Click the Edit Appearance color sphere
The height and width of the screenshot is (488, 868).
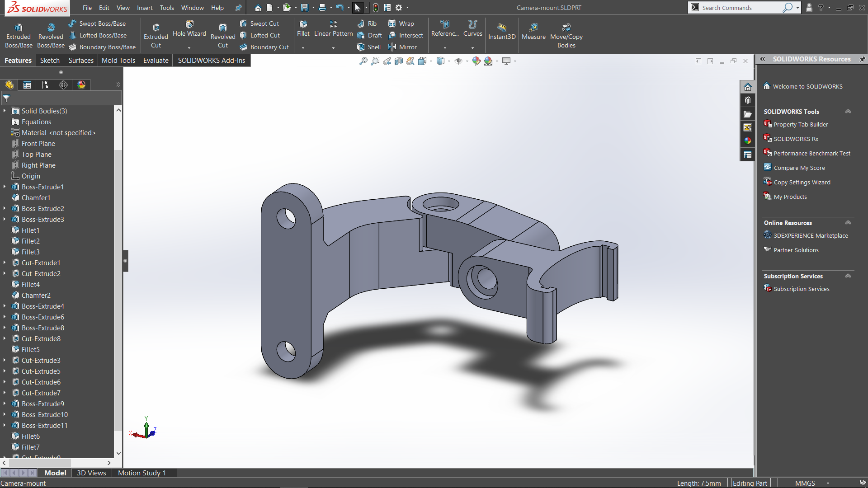[x=476, y=61]
